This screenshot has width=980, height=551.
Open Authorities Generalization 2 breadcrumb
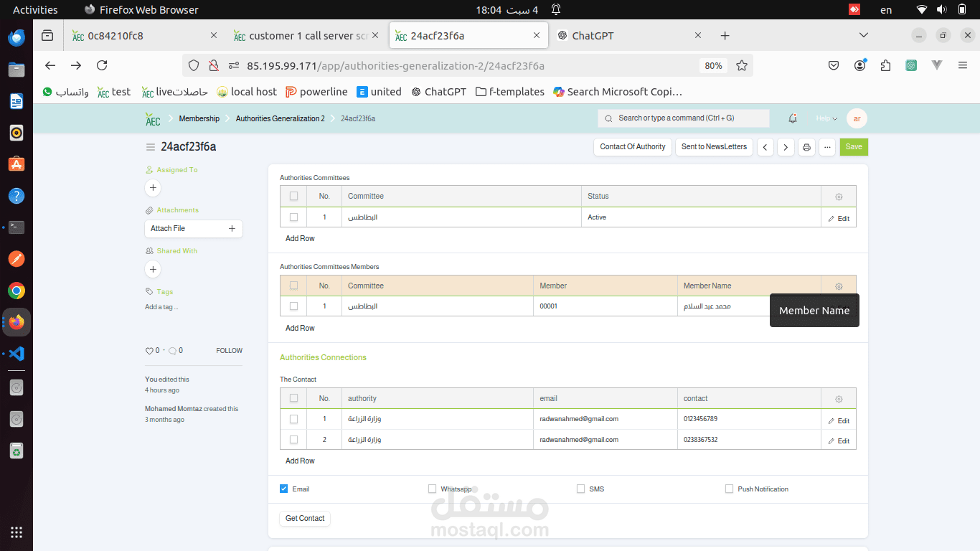[281, 118]
